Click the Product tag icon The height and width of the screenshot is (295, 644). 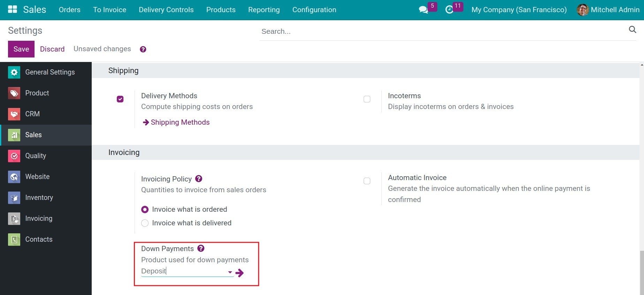pos(14,93)
